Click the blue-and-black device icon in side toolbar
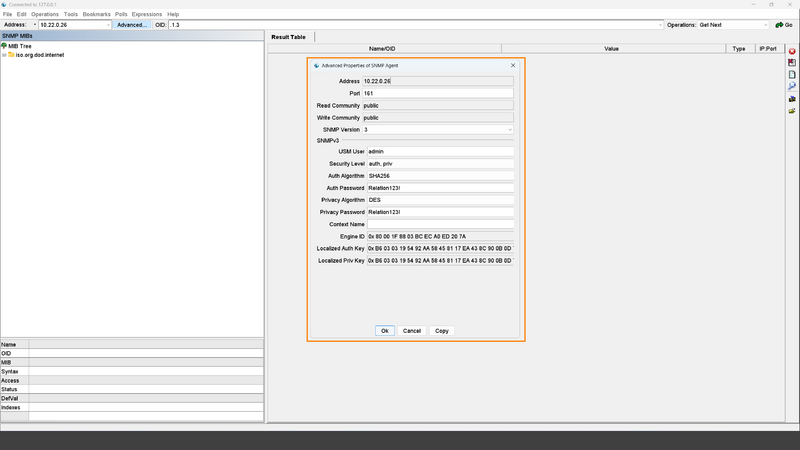Screen dimensions: 800x450 point(792,98)
